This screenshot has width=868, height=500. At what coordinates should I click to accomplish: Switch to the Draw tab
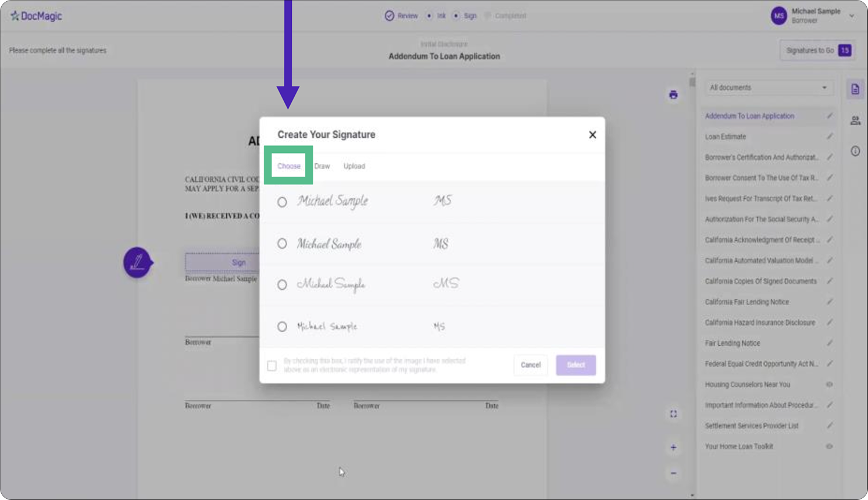(x=322, y=166)
